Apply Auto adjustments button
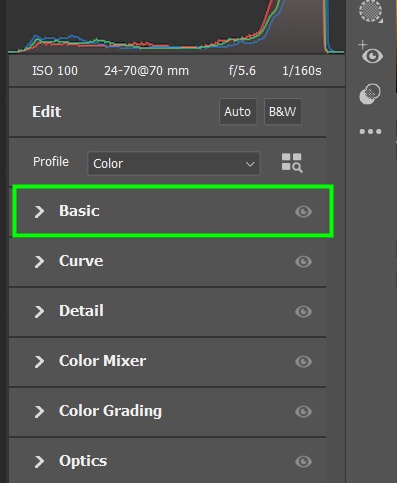This screenshot has width=397, height=483. tap(238, 112)
